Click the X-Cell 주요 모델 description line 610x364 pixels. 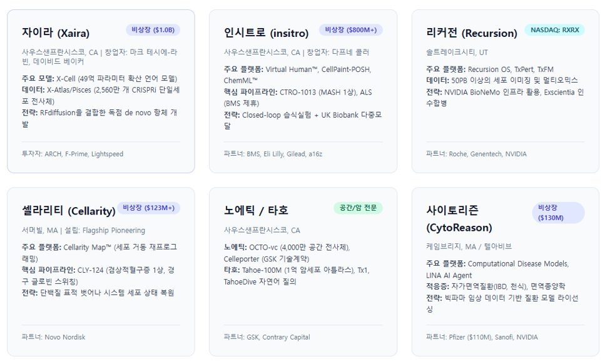[x=99, y=79]
